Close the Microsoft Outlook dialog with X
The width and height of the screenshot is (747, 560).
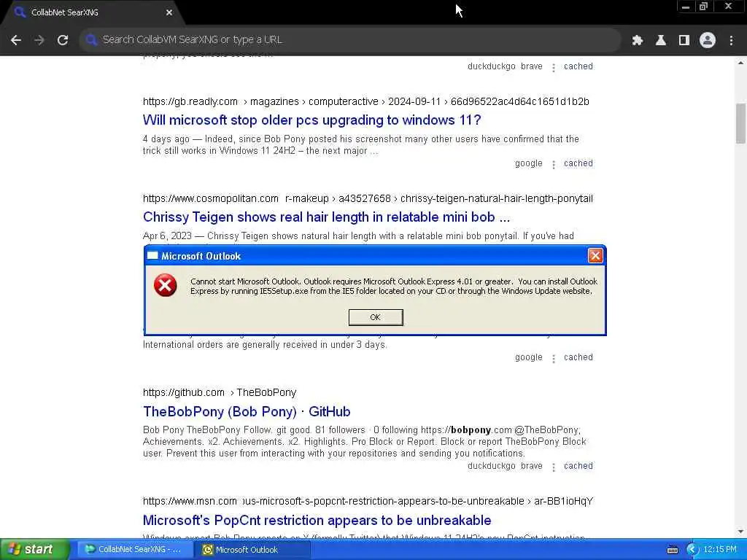click(595, 256)
